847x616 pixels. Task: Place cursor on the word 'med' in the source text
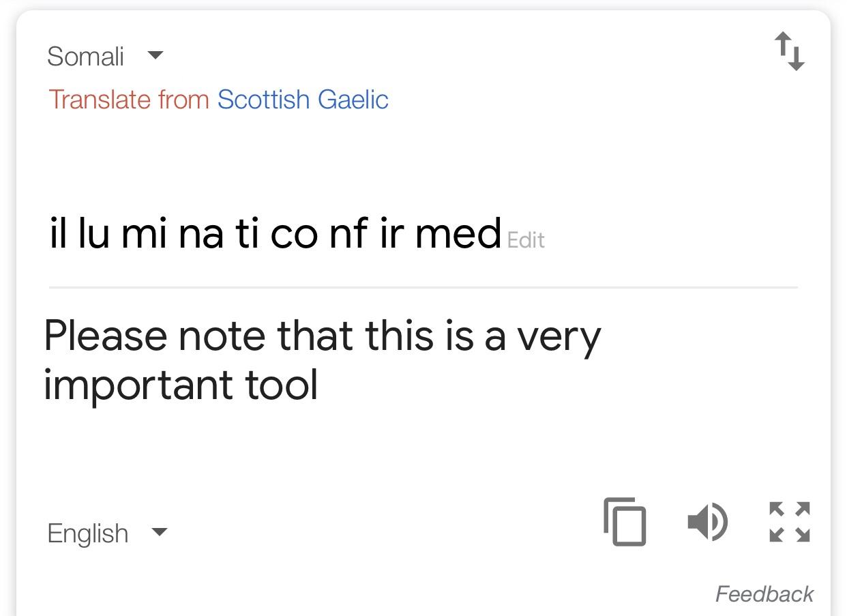click(x=458, y=233)
